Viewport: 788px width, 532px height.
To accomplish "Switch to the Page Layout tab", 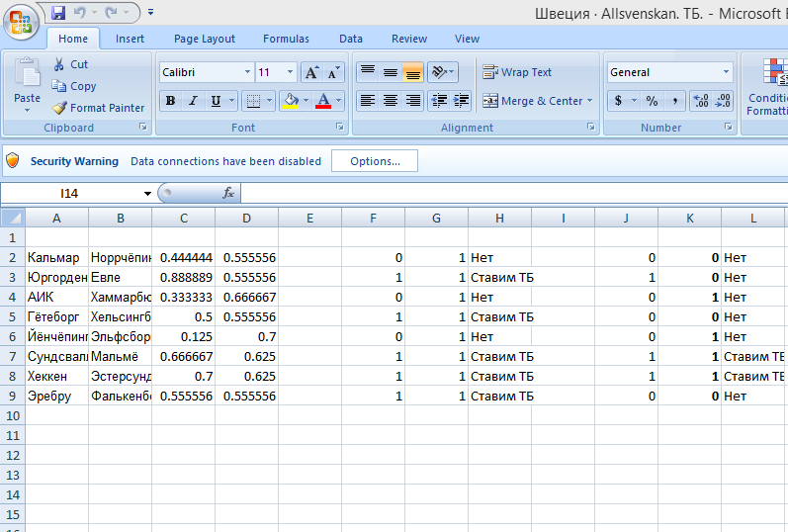I will (x=204, y=39).
